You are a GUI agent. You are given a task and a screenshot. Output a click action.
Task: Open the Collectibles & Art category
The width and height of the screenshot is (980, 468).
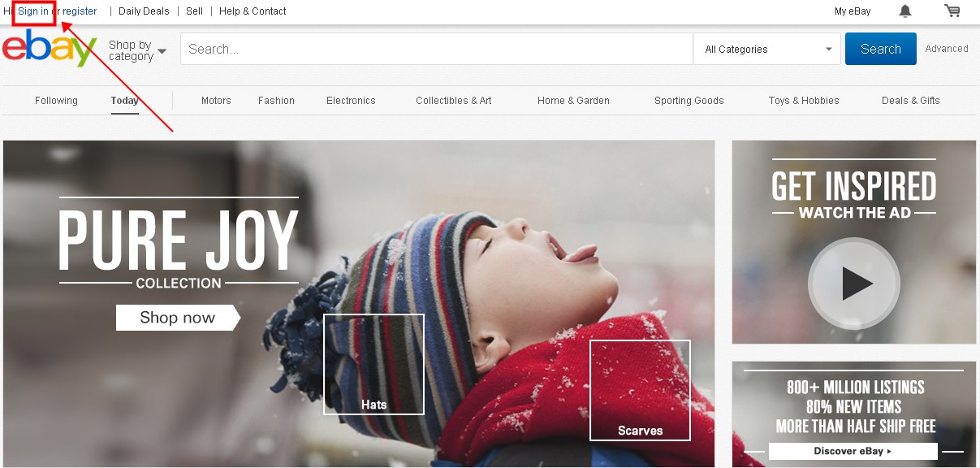click(x=454, y=101)
